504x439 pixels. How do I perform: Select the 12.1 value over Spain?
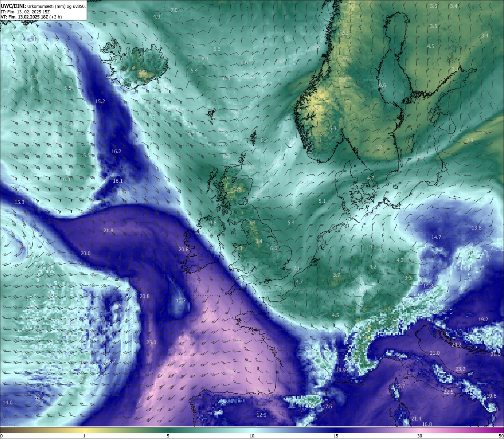pos(261,415)
